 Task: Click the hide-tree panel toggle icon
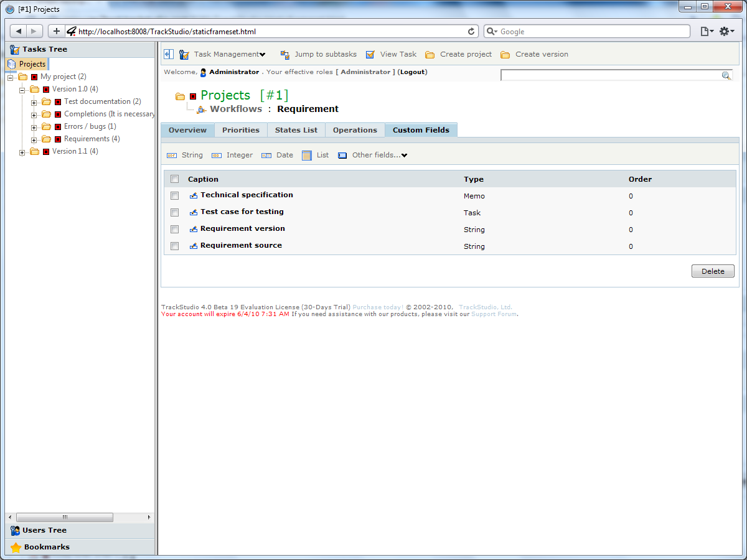(168, 54)
